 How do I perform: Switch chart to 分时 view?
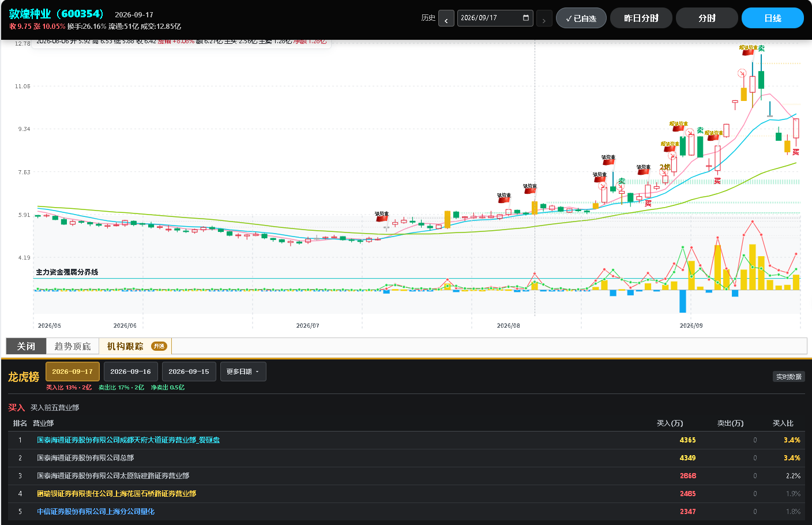(x=706, y=18)
